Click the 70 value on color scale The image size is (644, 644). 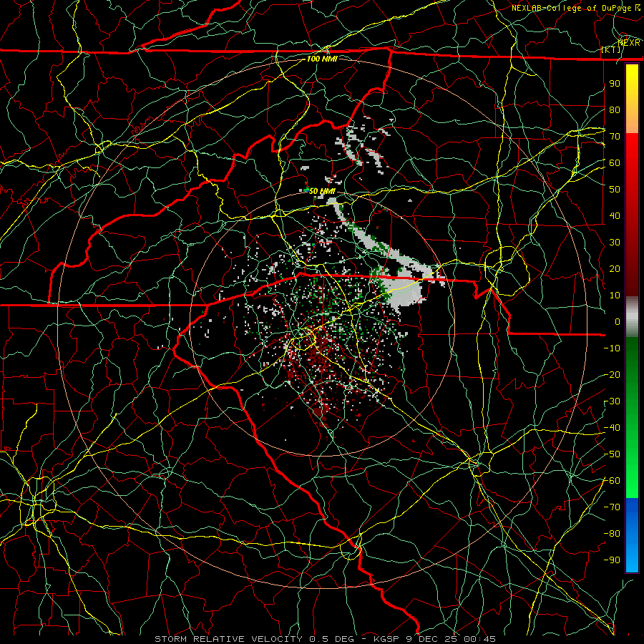(x=615, y=137)
